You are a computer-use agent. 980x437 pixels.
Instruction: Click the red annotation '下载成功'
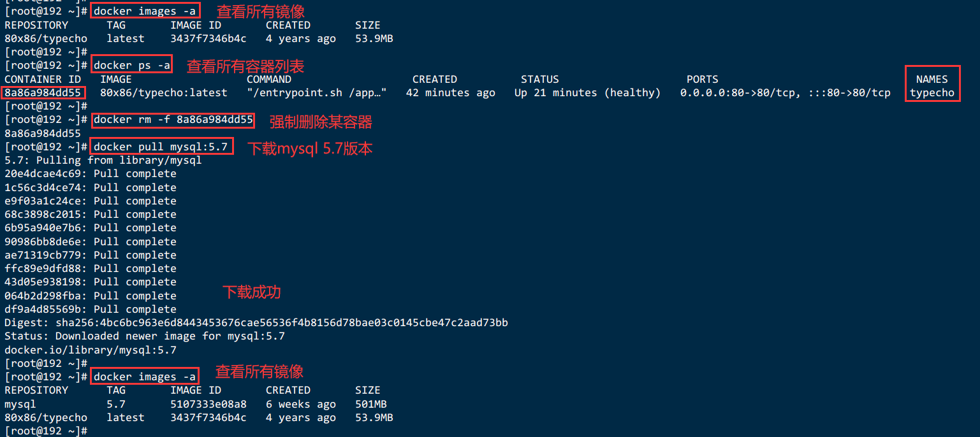[251, 292]
